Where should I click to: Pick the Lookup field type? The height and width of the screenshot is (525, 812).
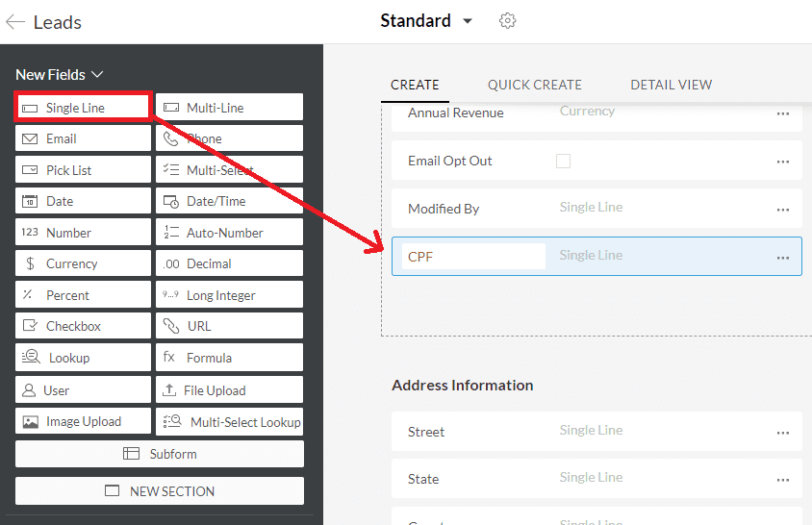(83, 358)
